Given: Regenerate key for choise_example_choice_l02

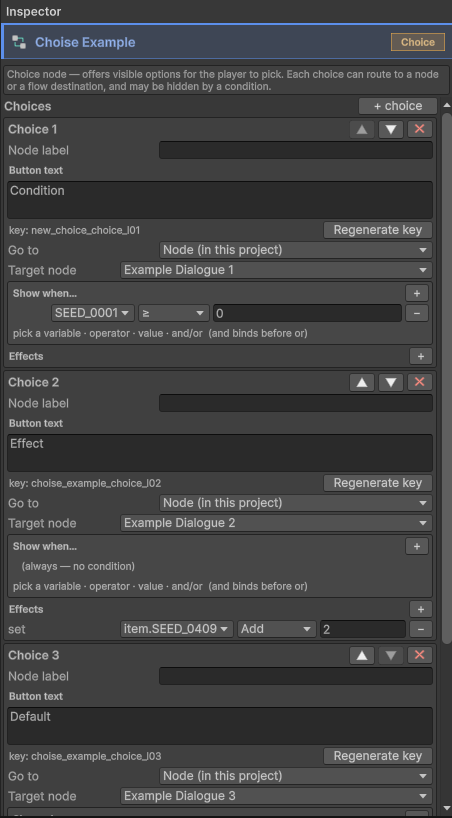Looking at the screenshot, I should click(x=378, y=483).
